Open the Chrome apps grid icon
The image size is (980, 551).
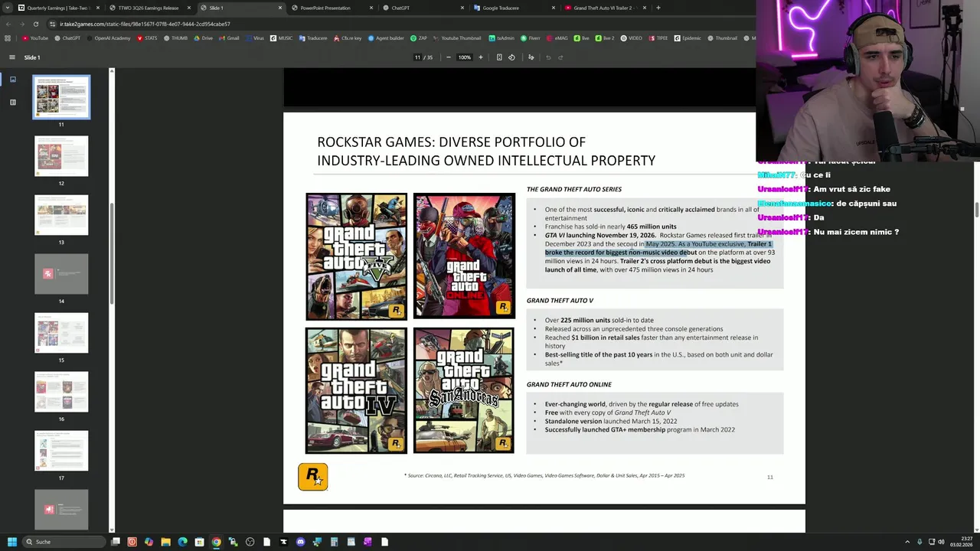tap(8, 38)
